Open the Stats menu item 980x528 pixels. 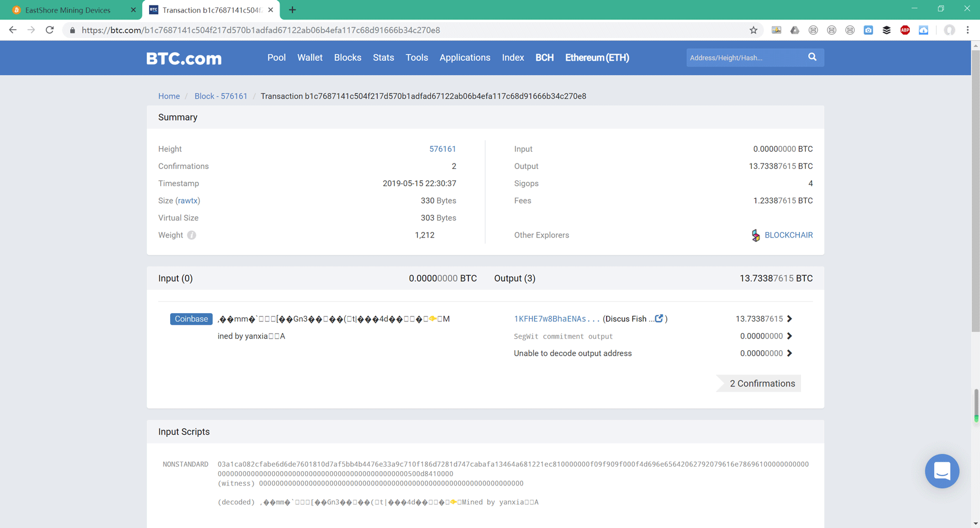[x=383, y=57]
